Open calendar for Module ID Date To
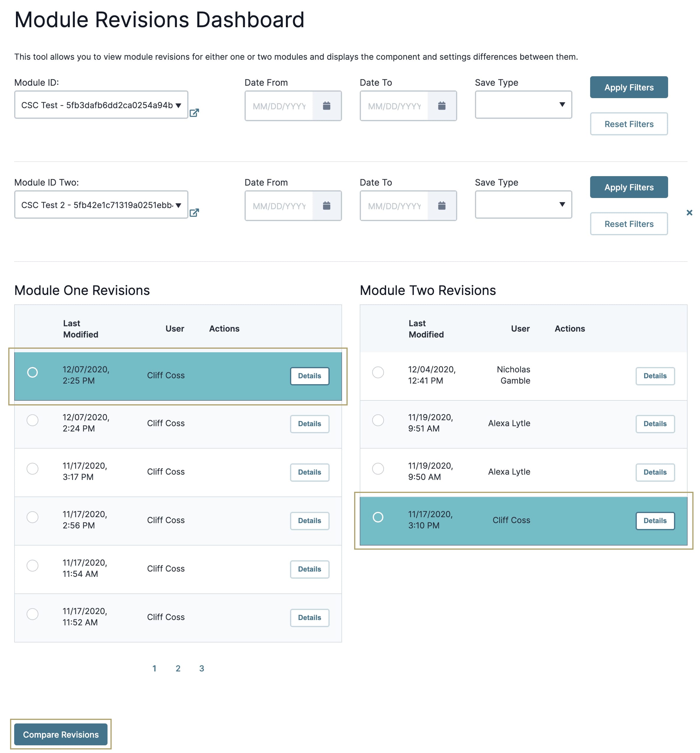Screen dimensions: 700x753 point(442,106)
